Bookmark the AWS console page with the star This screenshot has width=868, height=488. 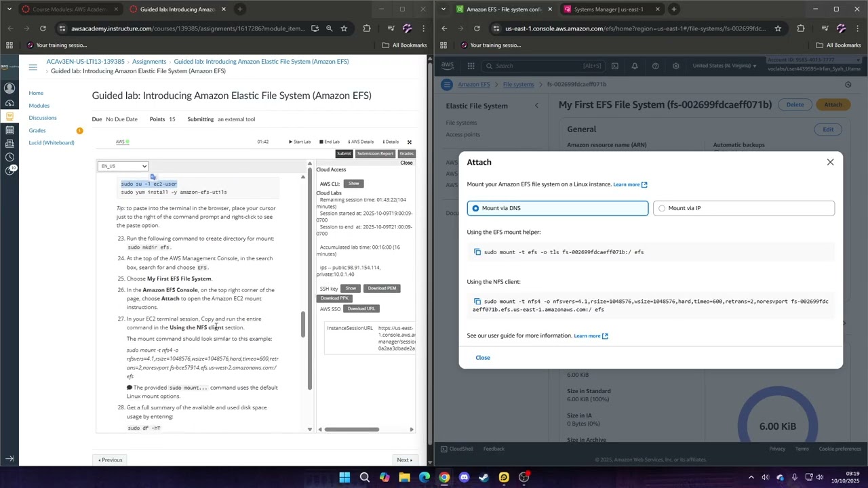click(x=778, y=28)
